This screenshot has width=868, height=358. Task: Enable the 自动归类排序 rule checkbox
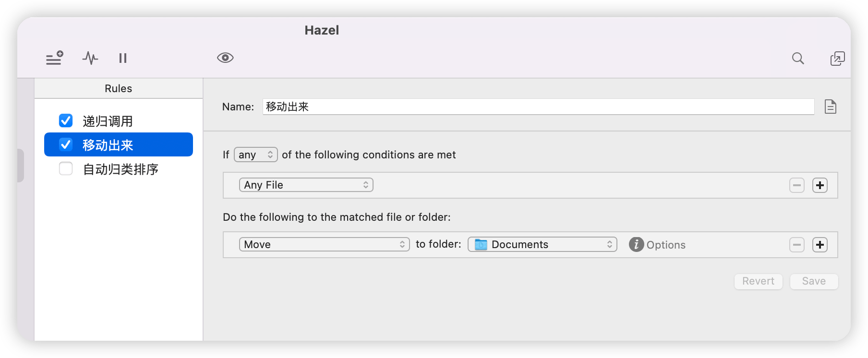(66, 168)
